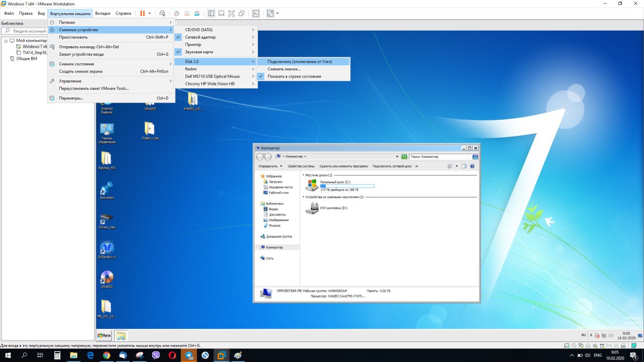Screen dimensions: 644x362
Task: Click the thumbnail bar view toolbar icon
Action: click(221, 13)
